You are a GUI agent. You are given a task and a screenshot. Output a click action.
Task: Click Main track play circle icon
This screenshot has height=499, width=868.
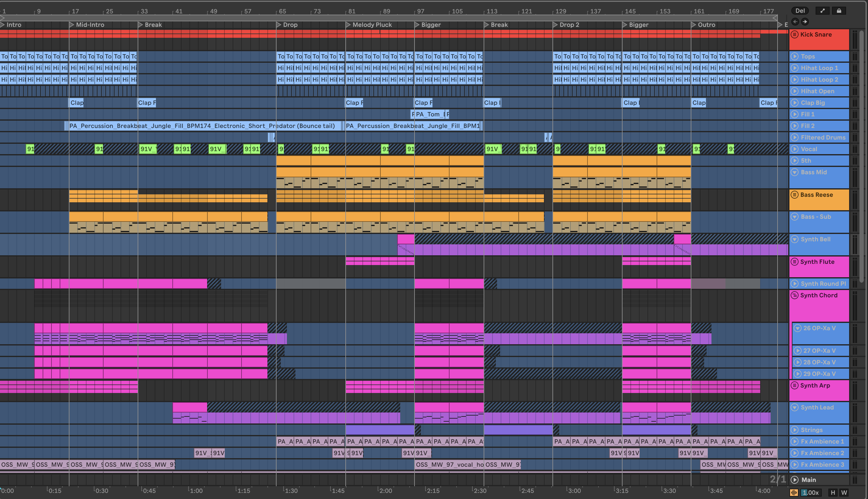pos(795,480)
